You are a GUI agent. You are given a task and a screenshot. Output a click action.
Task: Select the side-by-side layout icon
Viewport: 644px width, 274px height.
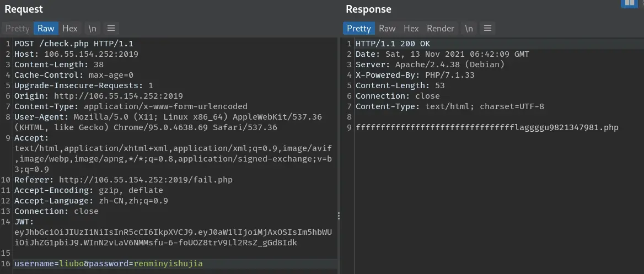pyautogui.click(x=629, y=3)
